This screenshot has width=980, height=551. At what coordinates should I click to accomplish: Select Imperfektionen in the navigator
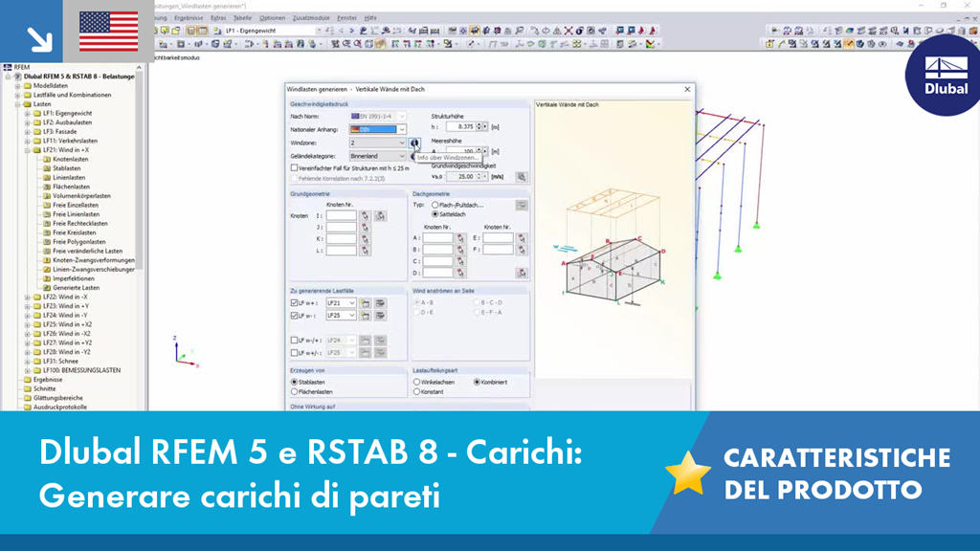click(74, 278)
